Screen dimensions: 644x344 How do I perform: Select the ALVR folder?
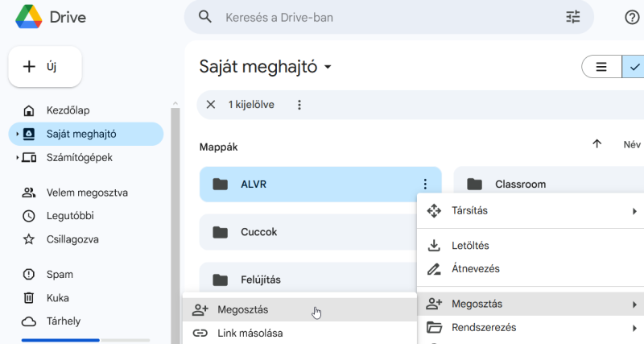(x=320, y=184)
